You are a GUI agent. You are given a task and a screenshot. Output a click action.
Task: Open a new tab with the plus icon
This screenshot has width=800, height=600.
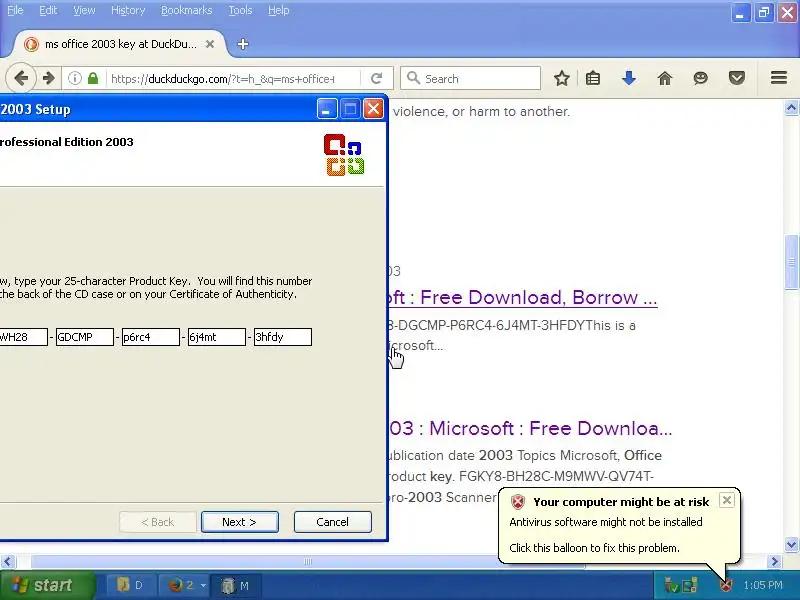coord(243,44)
